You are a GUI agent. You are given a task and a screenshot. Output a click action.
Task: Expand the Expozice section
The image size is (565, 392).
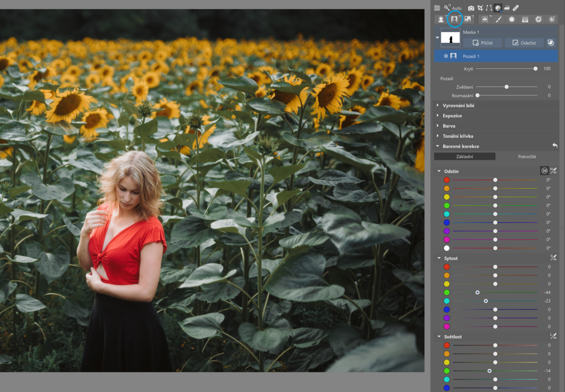point(452,116)
